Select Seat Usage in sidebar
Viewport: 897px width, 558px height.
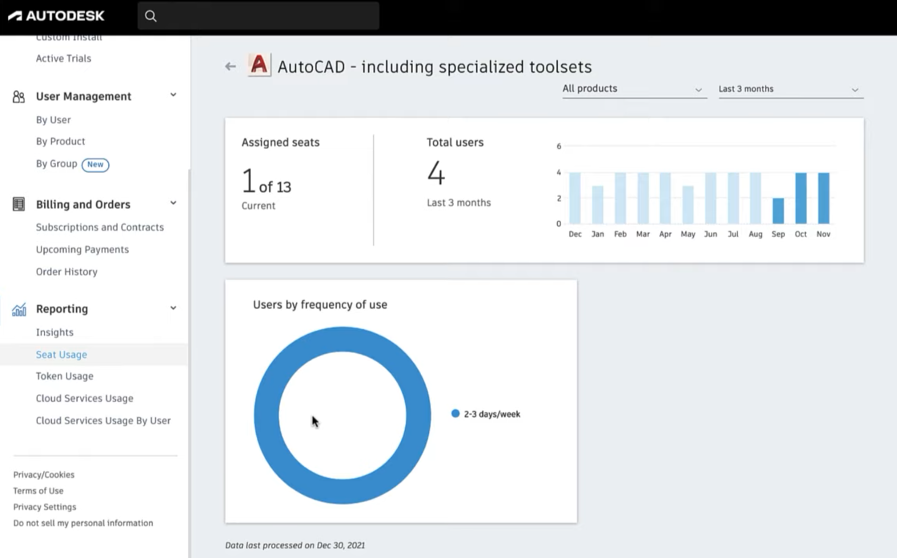61,355
